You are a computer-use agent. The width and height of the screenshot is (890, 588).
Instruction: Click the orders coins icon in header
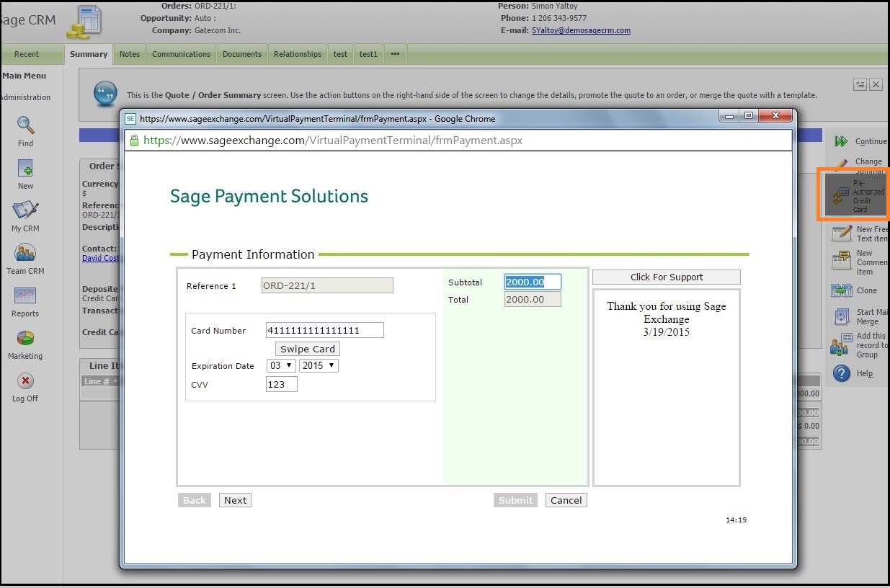point(84,23)
